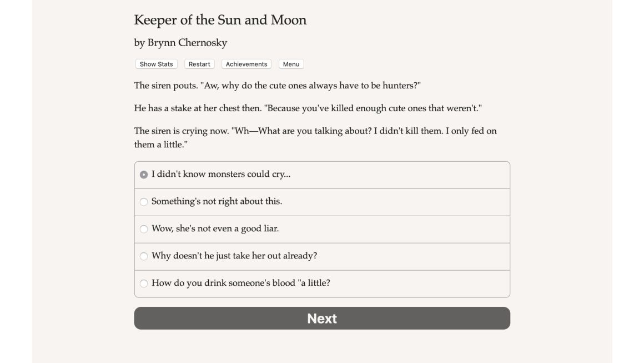This screenshot has height=363, width=644.
Task: Proceed with the Next button
Action: (x=322, y=318)
